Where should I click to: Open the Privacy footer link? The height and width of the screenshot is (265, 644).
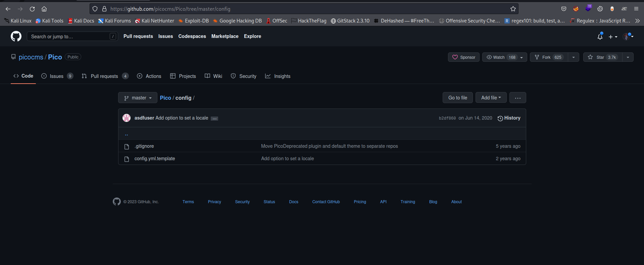coord(214,202)
